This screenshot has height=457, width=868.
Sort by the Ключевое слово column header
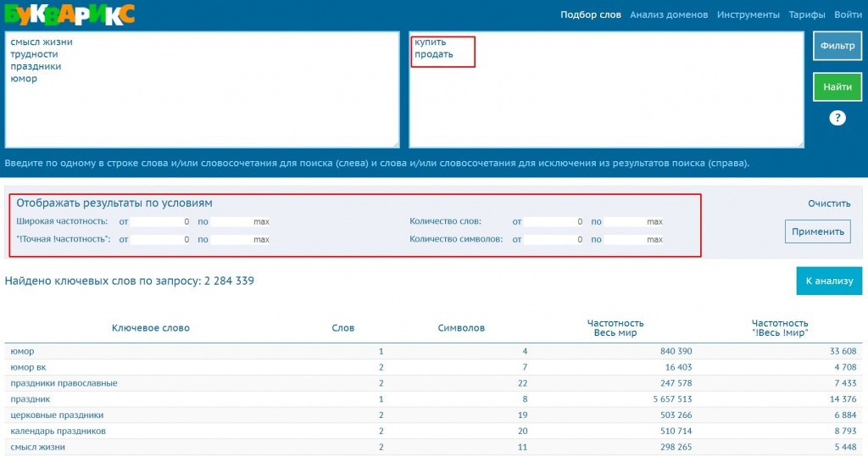click(x=151, y=328)
